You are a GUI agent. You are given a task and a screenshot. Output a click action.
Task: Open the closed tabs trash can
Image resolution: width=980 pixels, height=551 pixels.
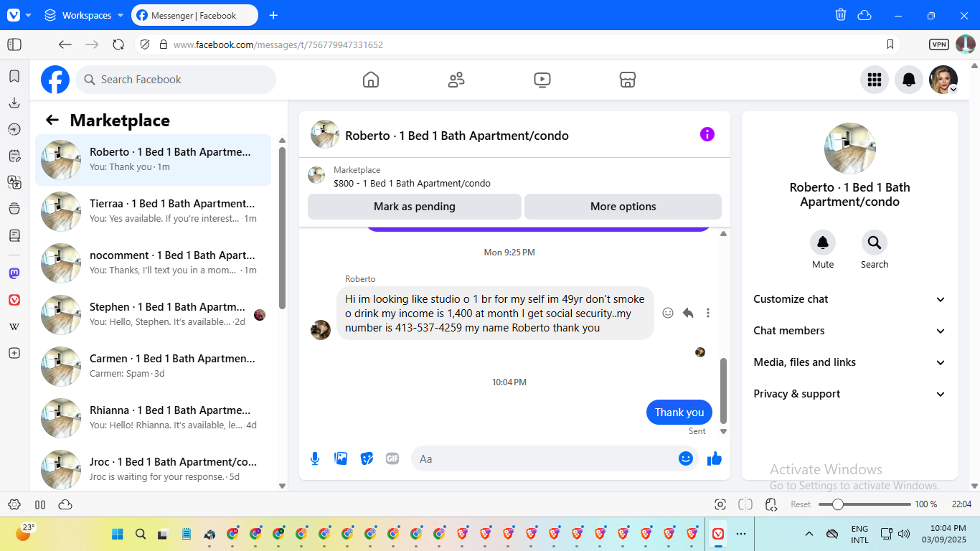pos(841,15)
